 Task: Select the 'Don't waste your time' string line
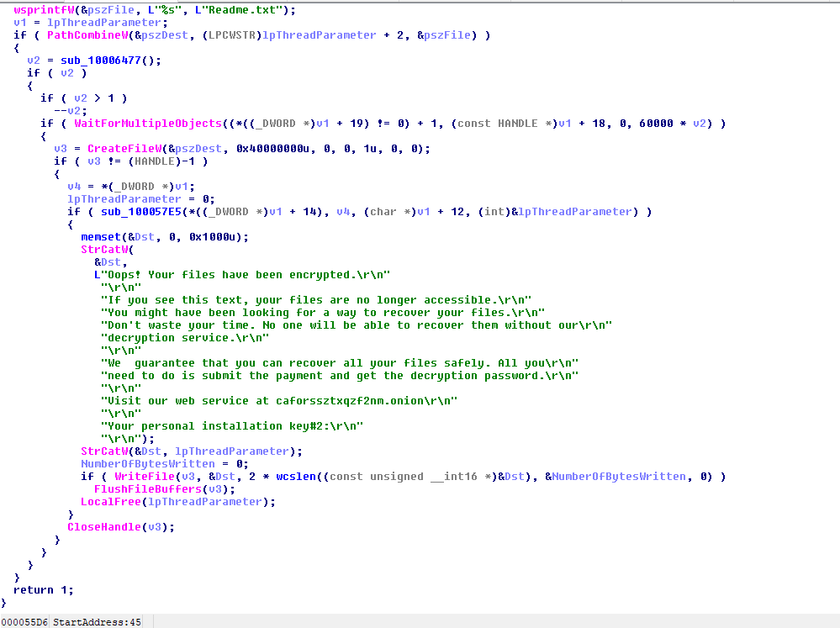(x=357, y=325)
